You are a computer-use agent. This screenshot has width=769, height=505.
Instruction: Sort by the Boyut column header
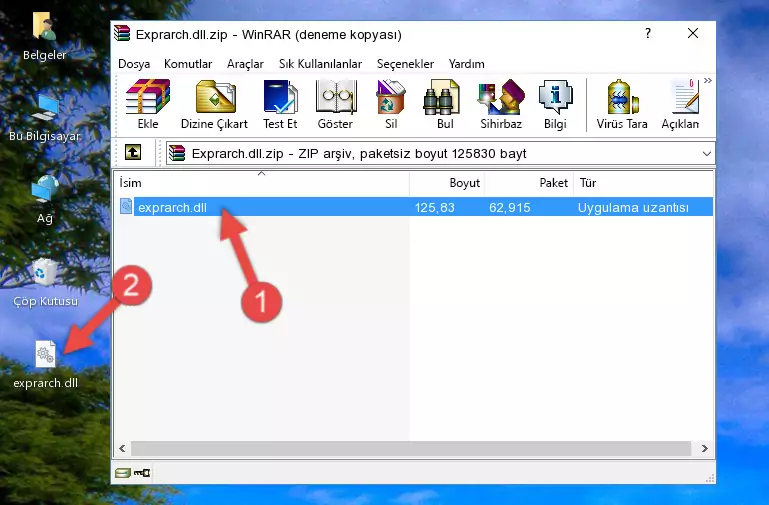447,183
